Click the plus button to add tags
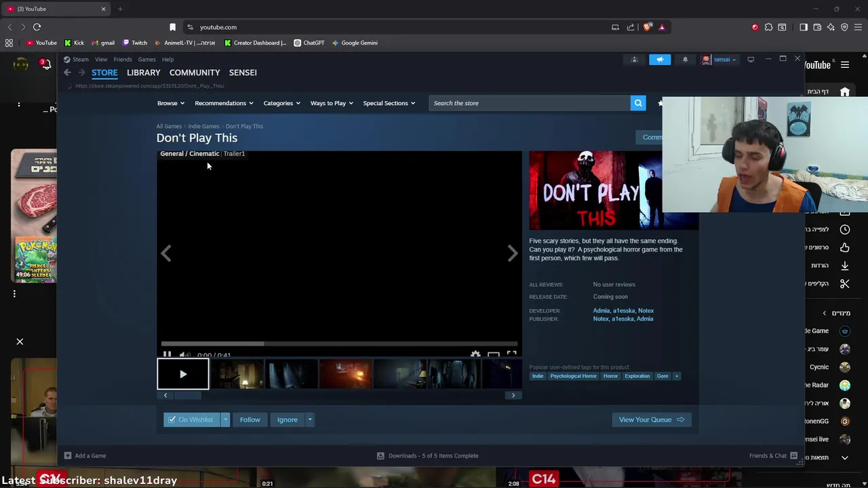Screen dimensions: 868x488 tap(676, 376)
